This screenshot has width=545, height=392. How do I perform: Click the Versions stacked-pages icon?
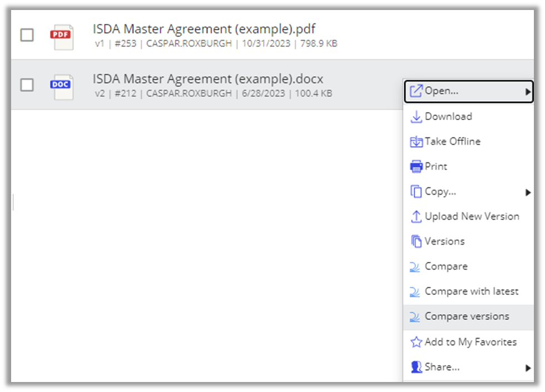(416, 241)
